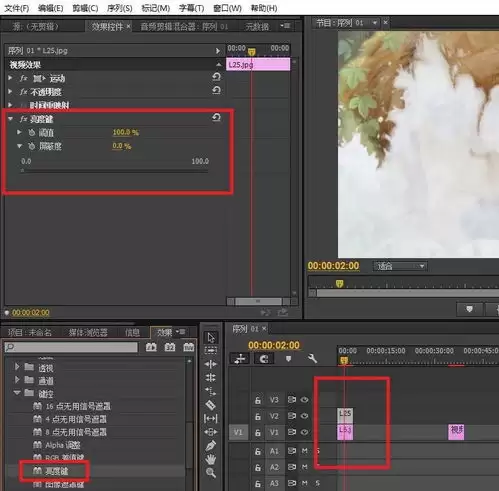Viewport: 499px width, 491px height.
Task: Select the Hand tool
Action: [x=211, y=459]
